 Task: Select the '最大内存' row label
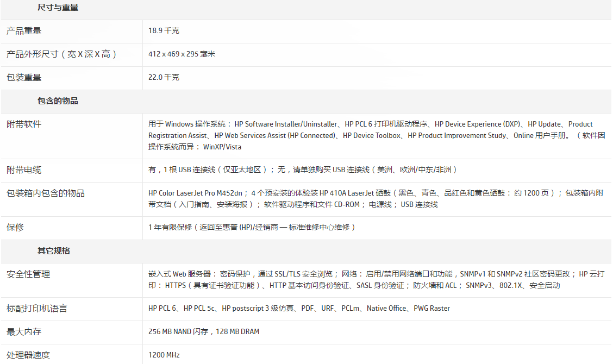pyautogui.click(x=24, y=332)
